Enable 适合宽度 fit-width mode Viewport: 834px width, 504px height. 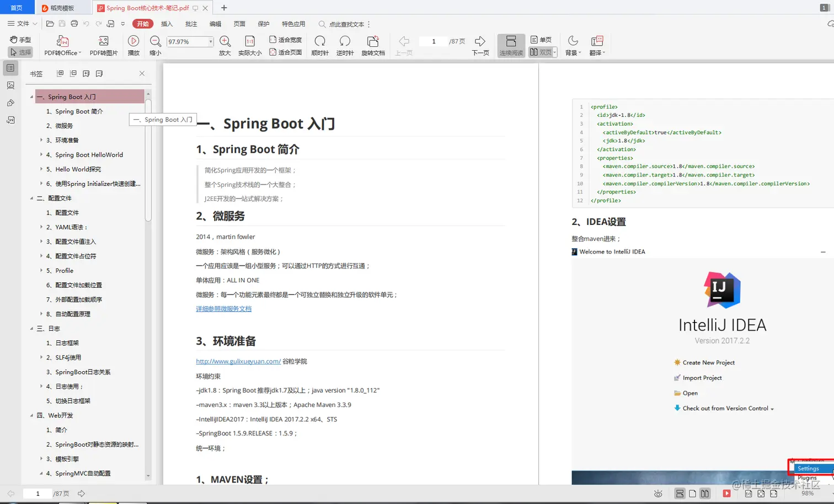pos(286,39)
